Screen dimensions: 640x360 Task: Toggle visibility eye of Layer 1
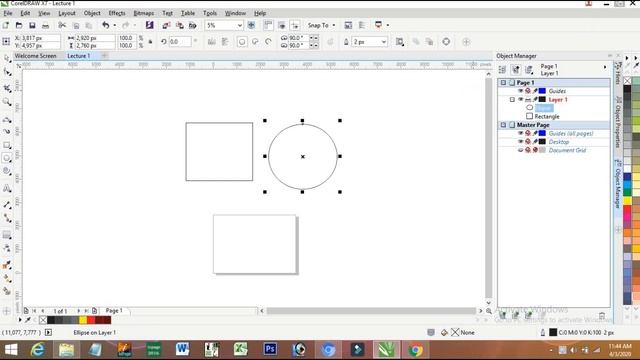[x=520, y=99]
